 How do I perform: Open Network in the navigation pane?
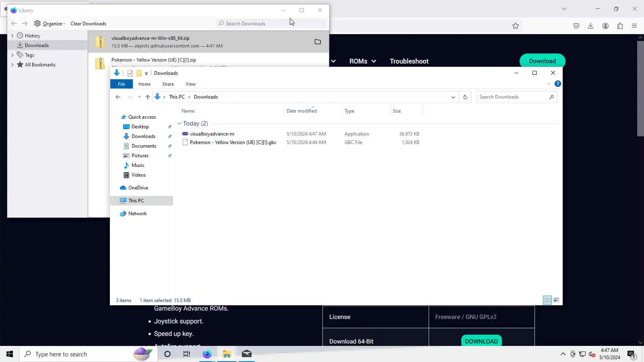click(137, 214)
